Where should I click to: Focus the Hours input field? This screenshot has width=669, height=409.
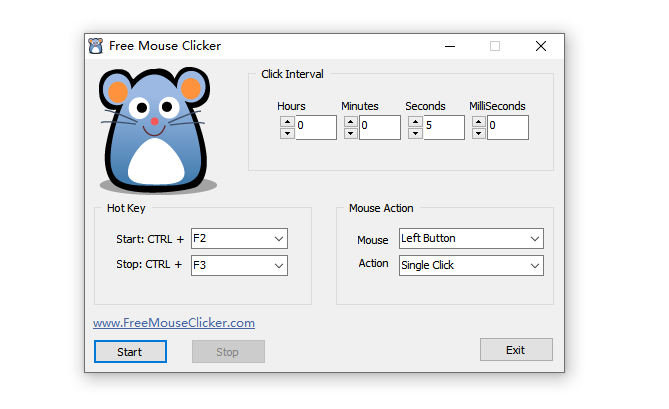[x=316, y=127]
